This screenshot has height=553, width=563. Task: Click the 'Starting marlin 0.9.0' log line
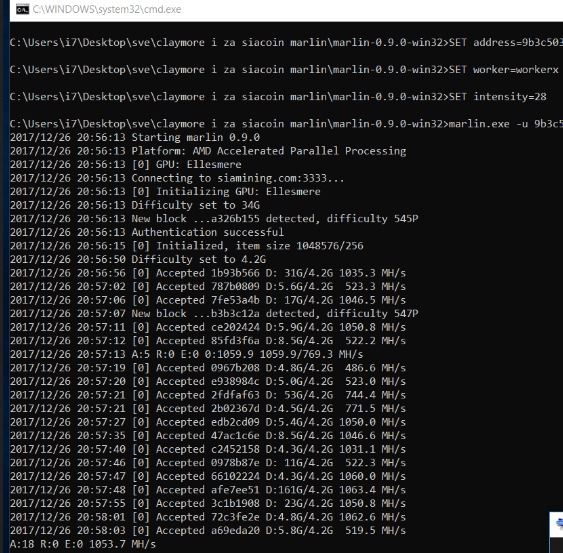pyautogui.click(x=135, y=137)
